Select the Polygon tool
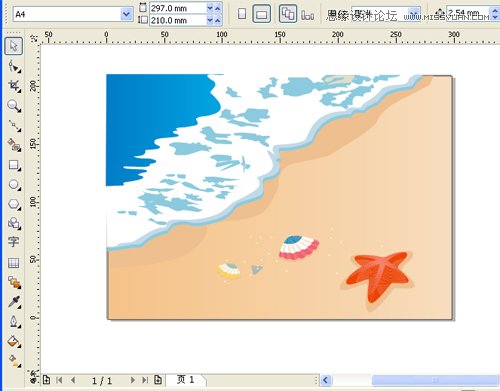Viewport: 500px width, 391px height. pos(14,204)
